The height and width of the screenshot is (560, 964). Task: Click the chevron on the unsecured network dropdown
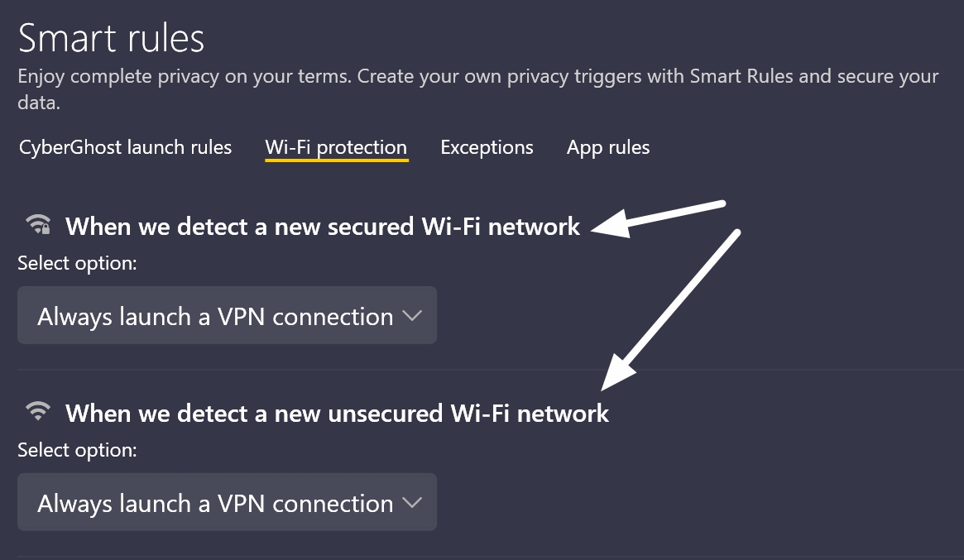[411, 502]
